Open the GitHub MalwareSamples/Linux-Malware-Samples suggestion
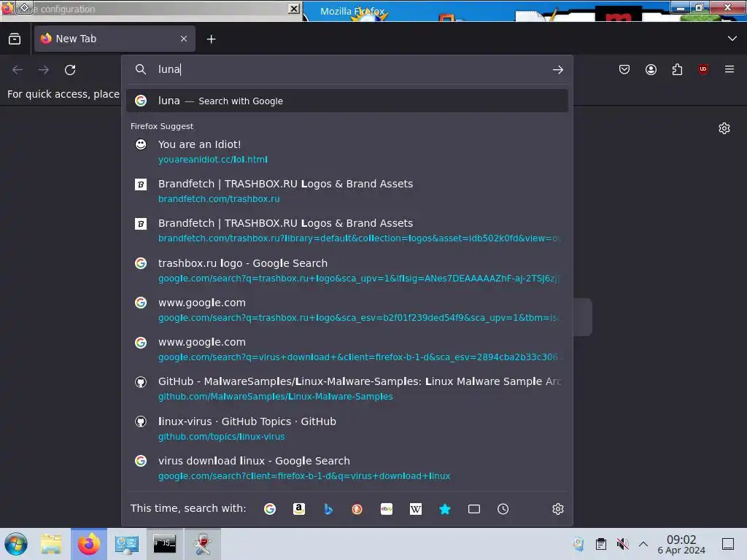The height and width of the screenshot is (560, 747). pos(347,389)
